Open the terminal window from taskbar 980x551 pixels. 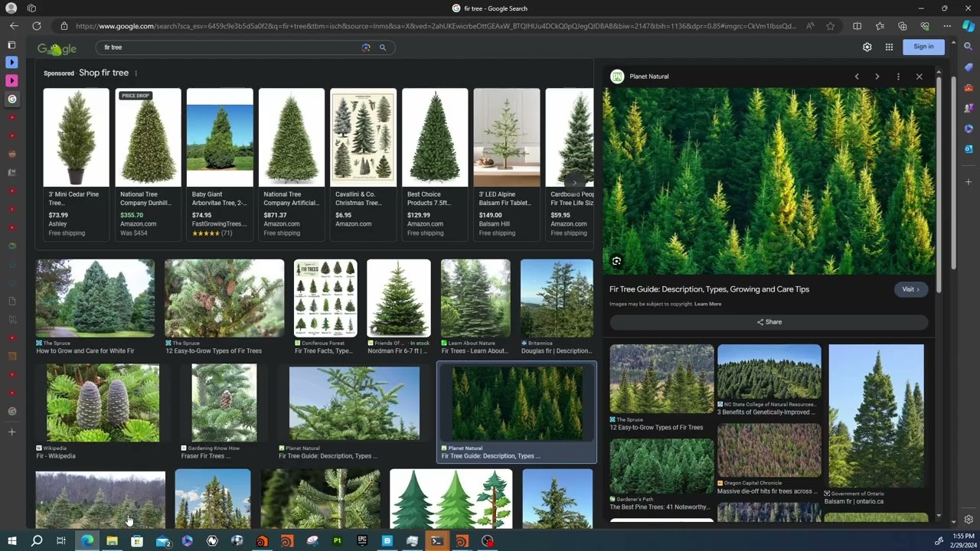437,542
